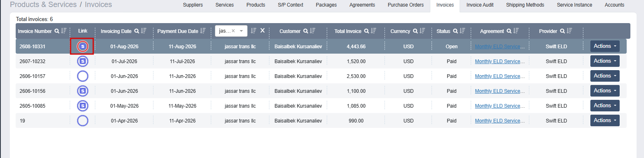Go to the Purchase Orders tab
Screen dimensions: 644x158
[x=406, y=5]
